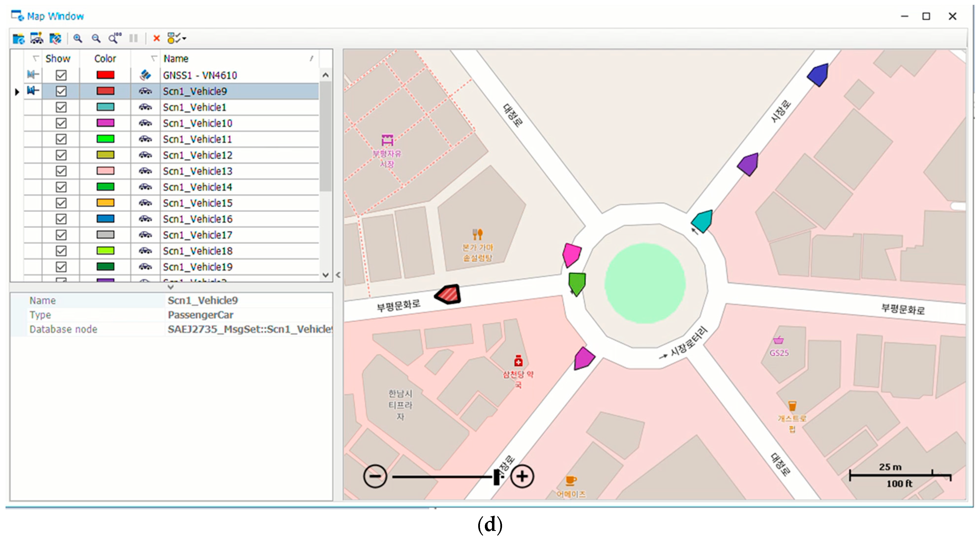This screenshot has width=980, height=540.
Task: Uncheck Show for Scn1_Vehicle10
Action: (61, 123)
